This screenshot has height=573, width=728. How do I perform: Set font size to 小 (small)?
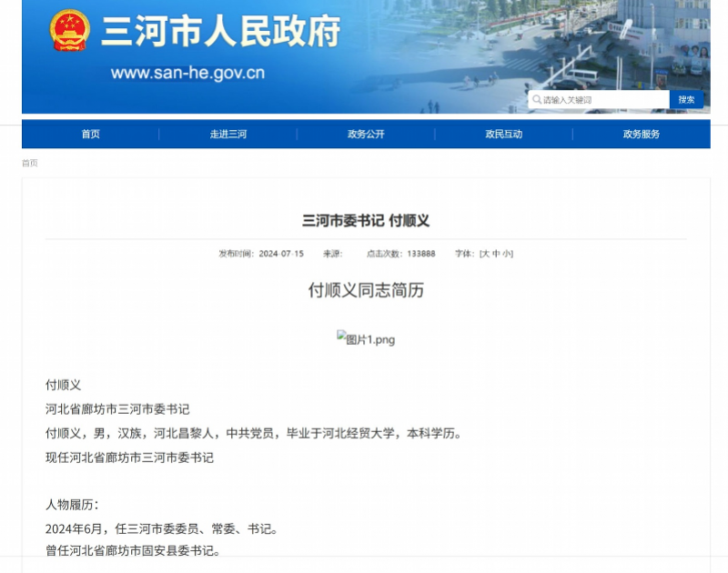506,254
